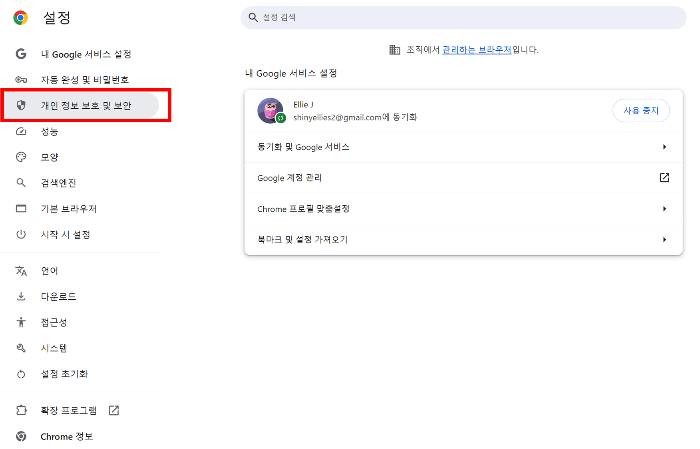Click the Ellie J account name
This screenshot has width=700, height=449.
point(304,104)
